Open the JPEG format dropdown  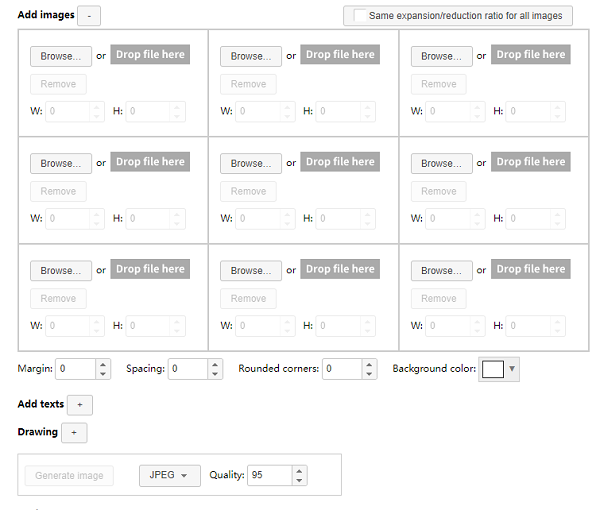169,476
